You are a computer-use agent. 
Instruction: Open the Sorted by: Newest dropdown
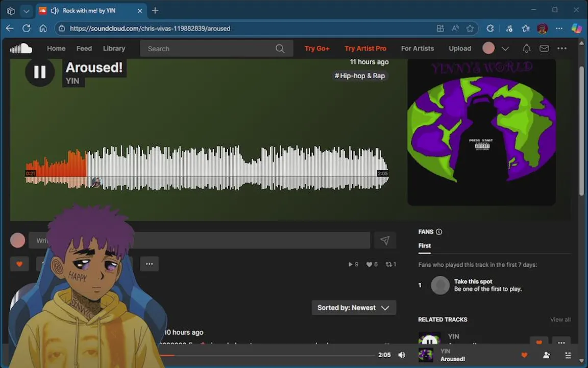click(354, 308)
